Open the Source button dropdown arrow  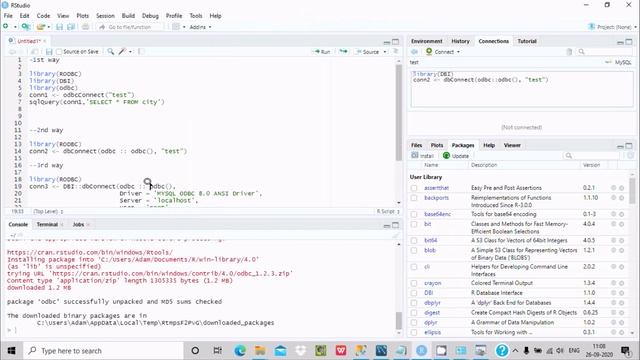point(384,52)
